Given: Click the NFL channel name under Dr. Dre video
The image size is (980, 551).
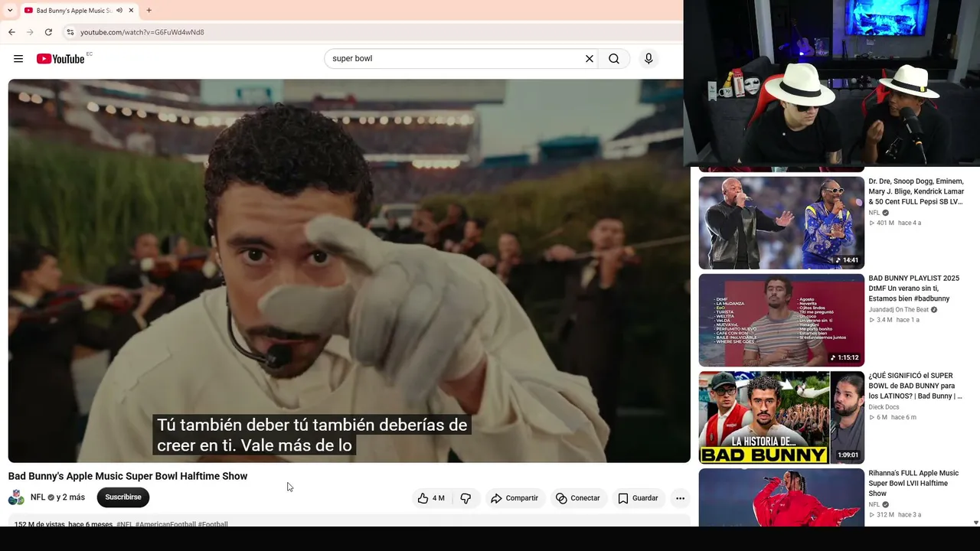Looking at the screenshot, I should [x=874, y=213].
